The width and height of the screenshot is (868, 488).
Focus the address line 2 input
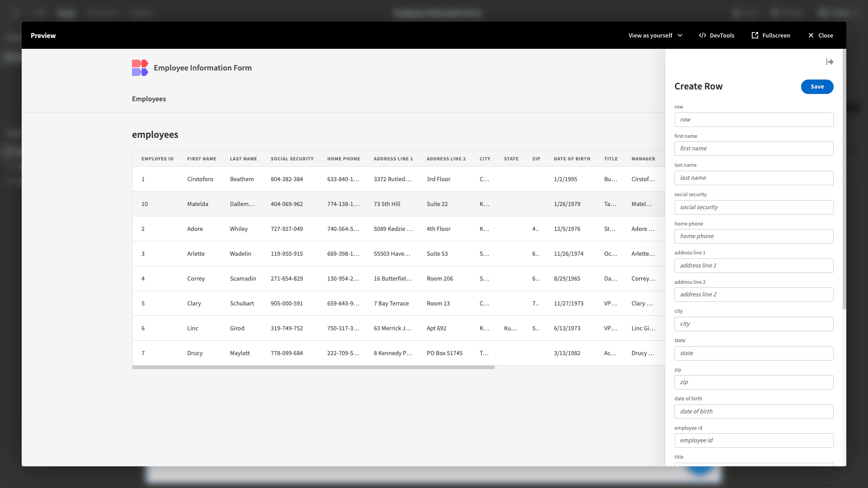[x=754, y=295]
